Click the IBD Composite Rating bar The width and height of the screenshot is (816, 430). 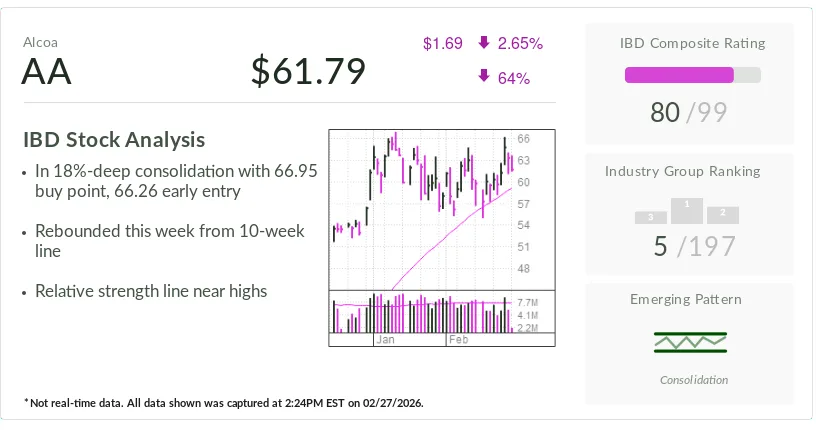692,75
